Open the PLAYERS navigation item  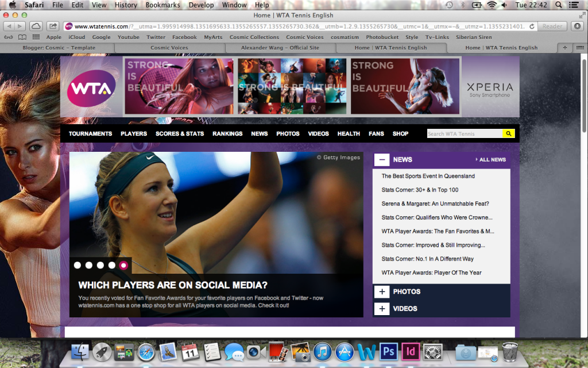tap(134, 133)
